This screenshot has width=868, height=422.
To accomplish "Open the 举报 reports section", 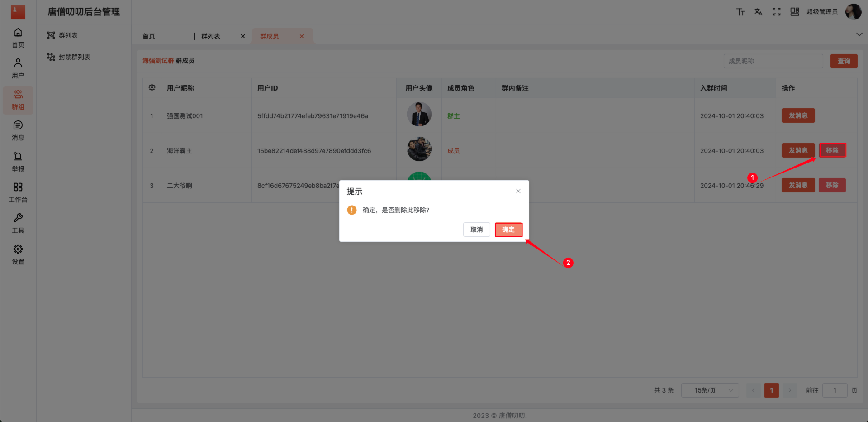I will coord(18,162).
